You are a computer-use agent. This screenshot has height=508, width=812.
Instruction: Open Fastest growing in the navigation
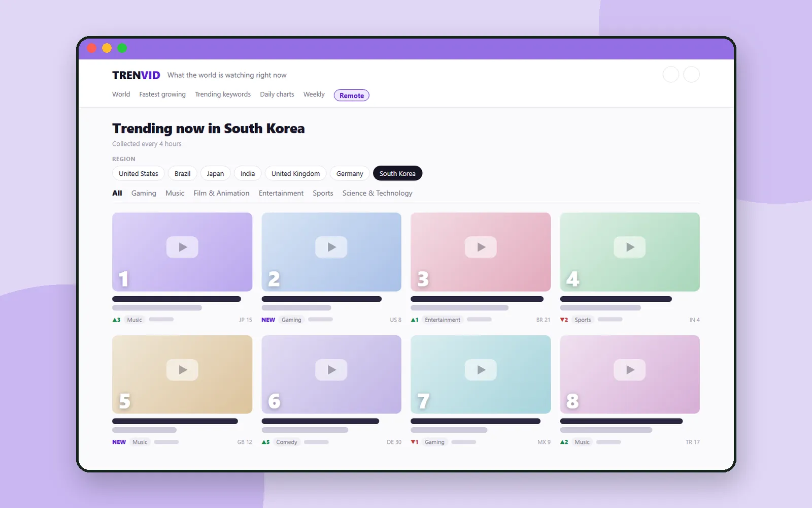tap(162, 94)
